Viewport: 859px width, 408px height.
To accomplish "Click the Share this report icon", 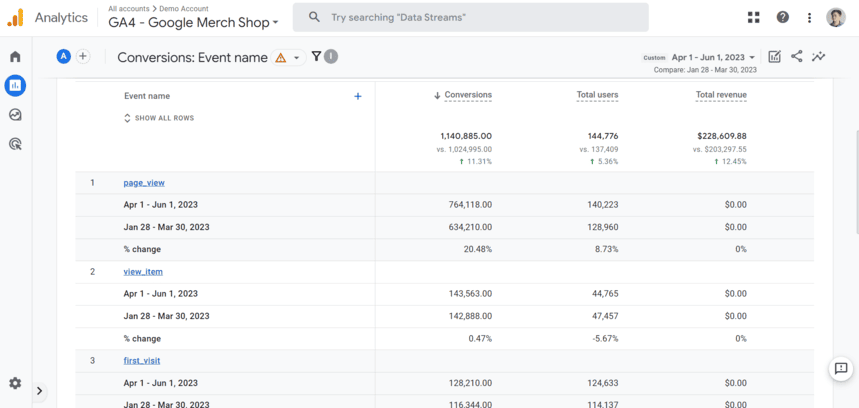I will click(796, 57).
